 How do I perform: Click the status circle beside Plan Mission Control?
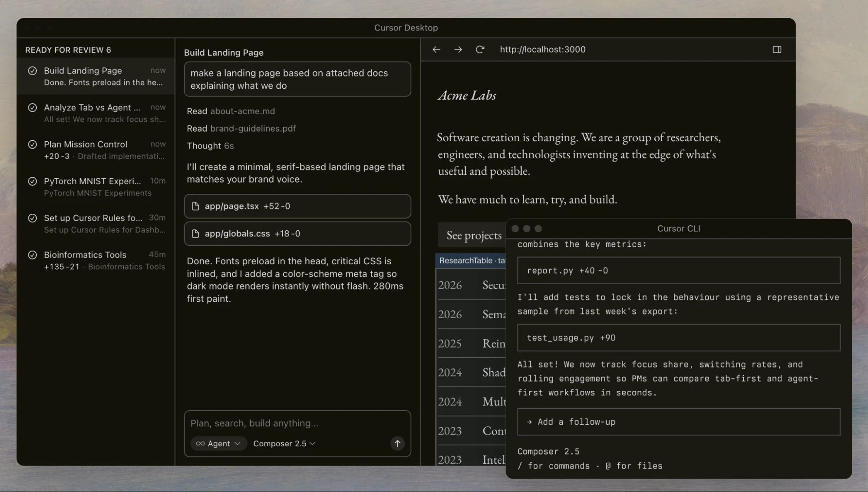(x=32, y=144)
